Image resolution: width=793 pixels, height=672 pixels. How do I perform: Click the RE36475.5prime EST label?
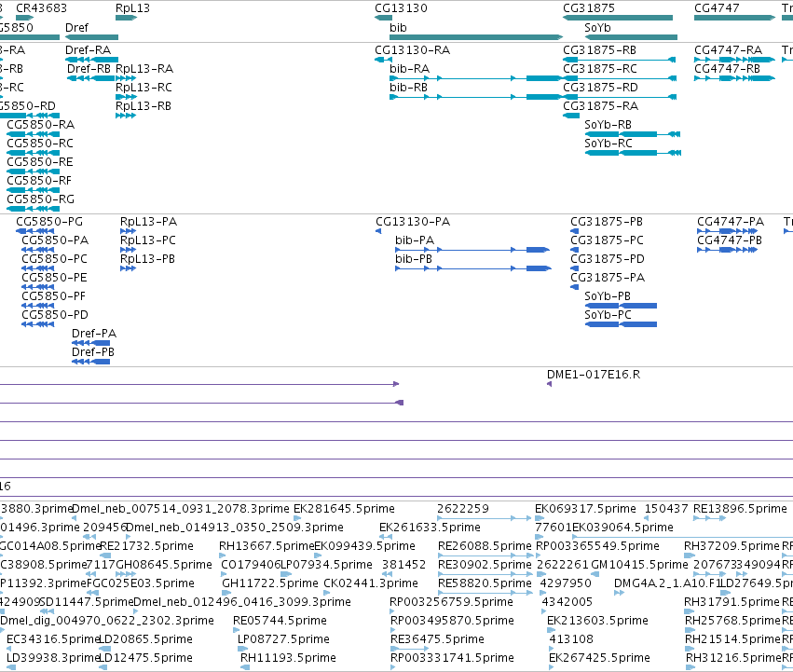click(x=437, y=639)
